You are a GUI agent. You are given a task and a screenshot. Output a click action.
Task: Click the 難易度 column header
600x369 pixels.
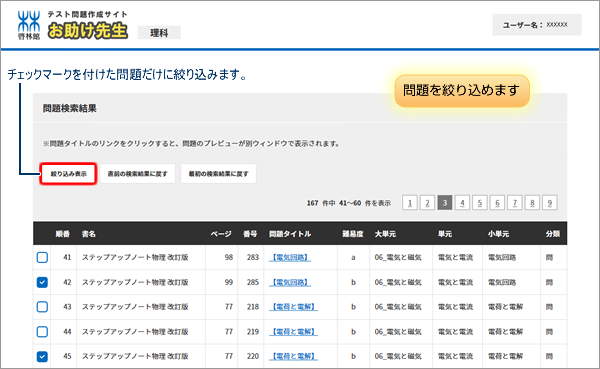pos(352,234)
